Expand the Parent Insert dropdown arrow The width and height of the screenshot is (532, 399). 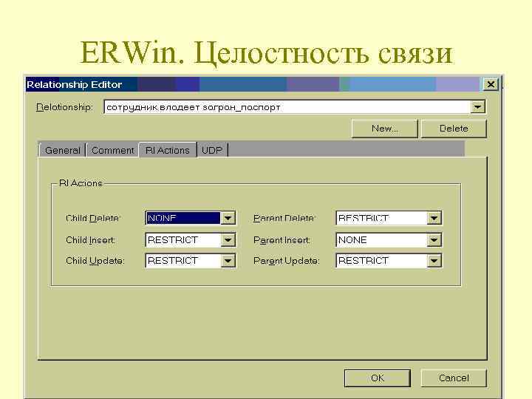(x=434, y=240)
